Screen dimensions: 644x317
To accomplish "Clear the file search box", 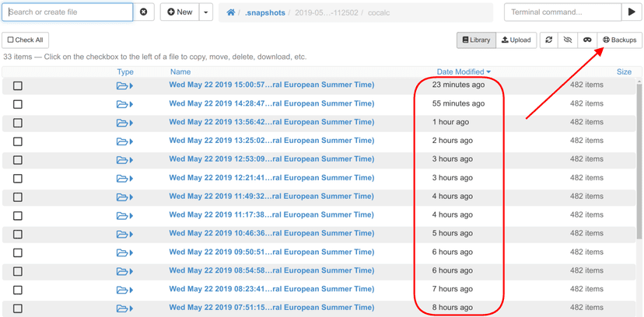I will tap(143, 12).
